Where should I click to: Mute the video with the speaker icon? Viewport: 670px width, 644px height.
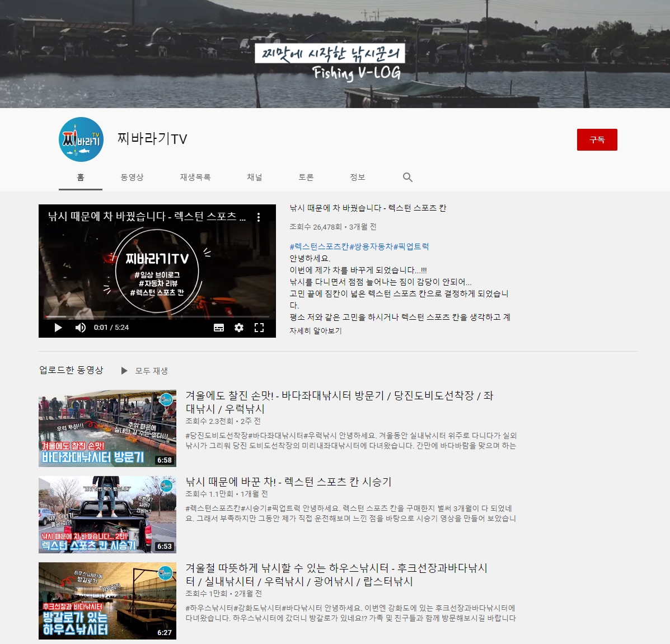[x=81, y=328]
